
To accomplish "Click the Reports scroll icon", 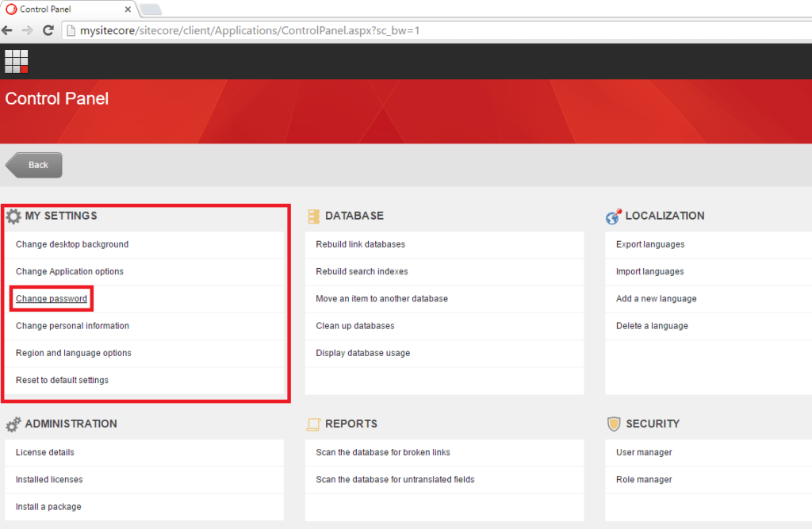I will pyautogui.click(x=313, y=424).
